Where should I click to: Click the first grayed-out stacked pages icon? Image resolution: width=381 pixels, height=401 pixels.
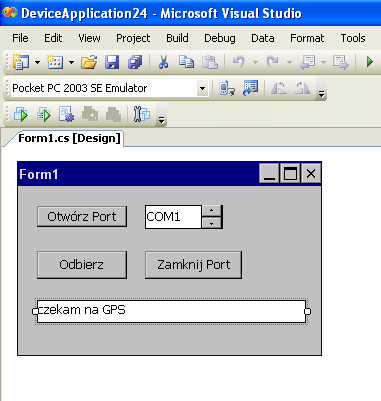pyautogui.click(x=90, y=115)
